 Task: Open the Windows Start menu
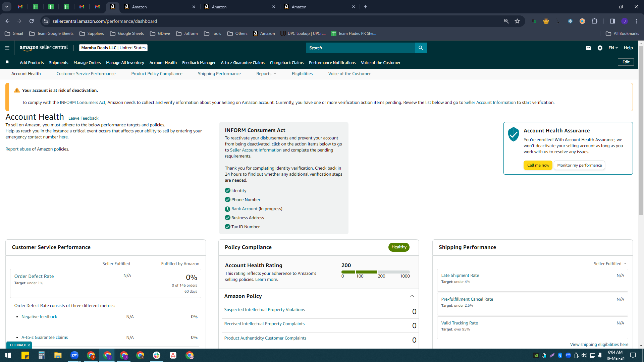[x=8, y=355]
